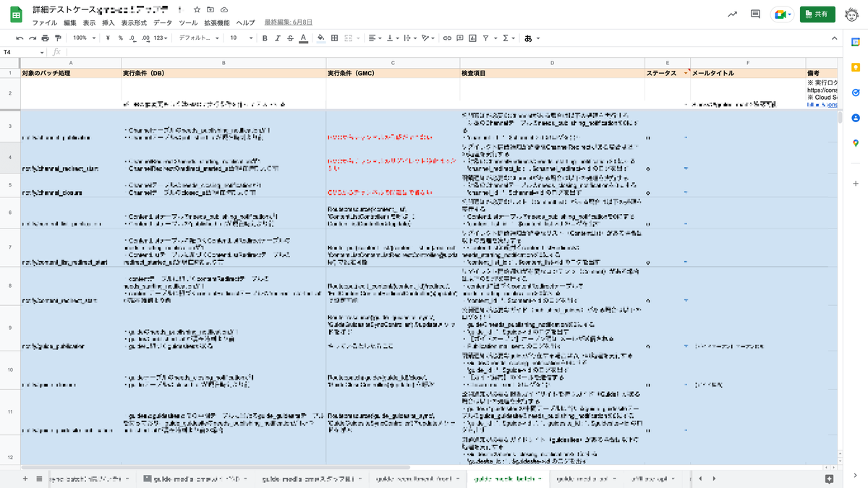This screenshot has height=488, width=868.
Task: Toggle italic formatting
Action: tap(278, 38)
